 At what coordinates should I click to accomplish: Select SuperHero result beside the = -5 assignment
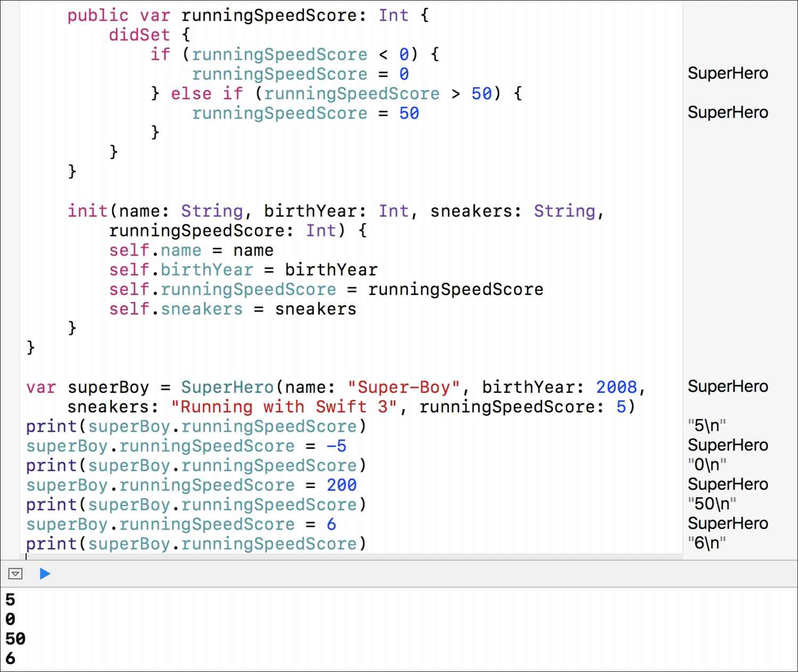(x=728, y=445)
